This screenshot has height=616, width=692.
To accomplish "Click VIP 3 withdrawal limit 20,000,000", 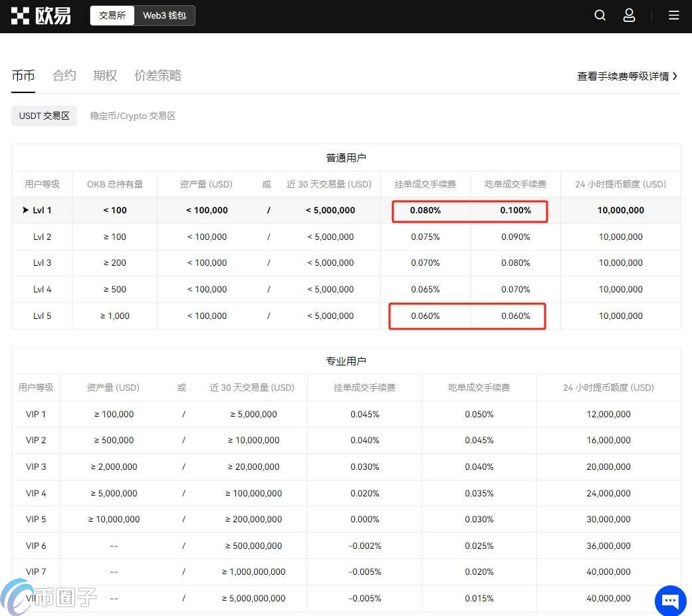I will (608, 466).
